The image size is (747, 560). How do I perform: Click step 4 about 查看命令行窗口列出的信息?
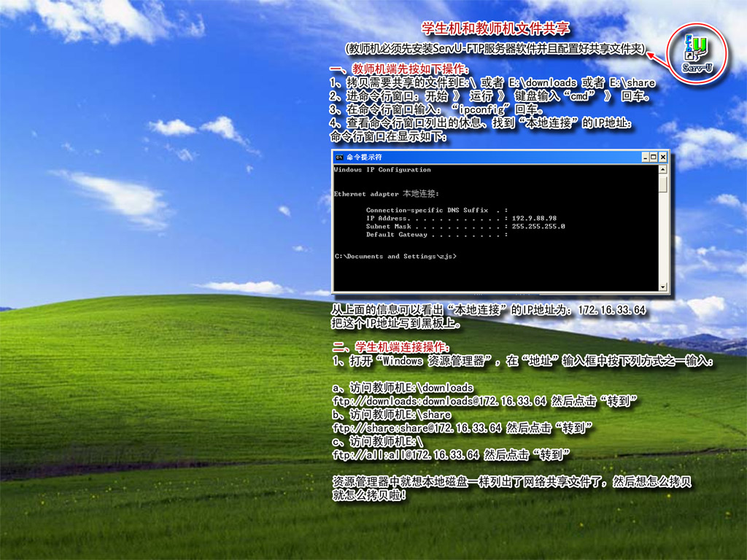(x=481, y=122)
